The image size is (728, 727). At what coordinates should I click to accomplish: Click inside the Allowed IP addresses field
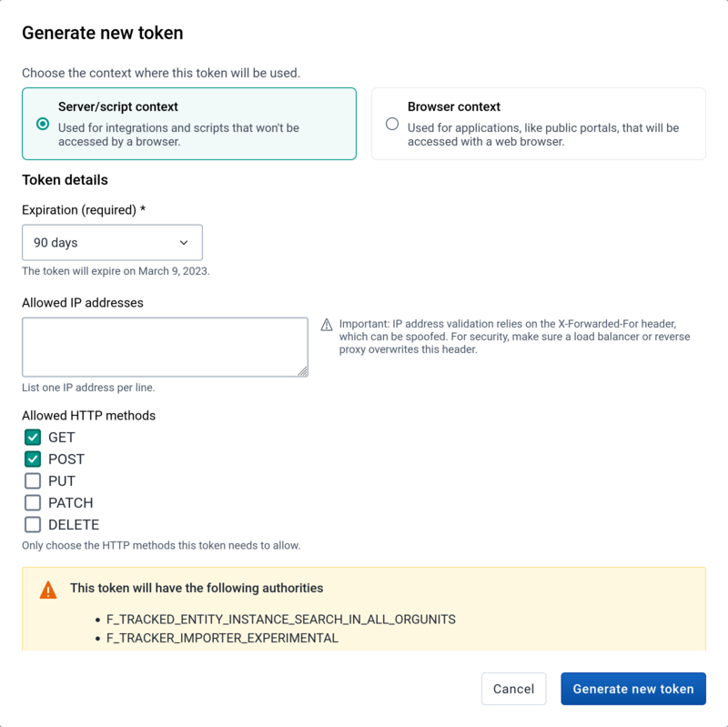pos(164,346)
